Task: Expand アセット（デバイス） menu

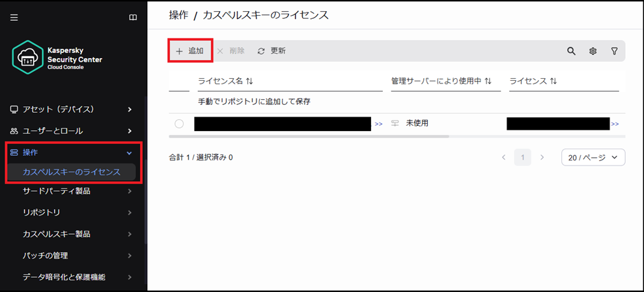Action: [x=130, y=109]
